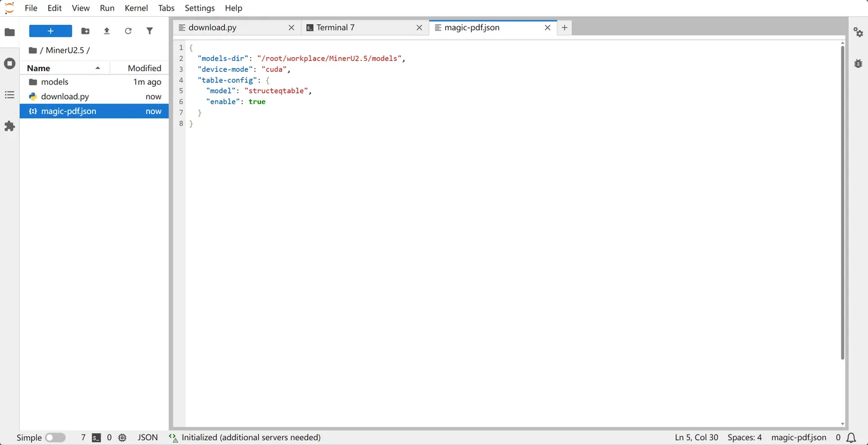Click the terminal count icon in status bar
The width and height of the screenshot is (868, 445).
pos(96,438)
